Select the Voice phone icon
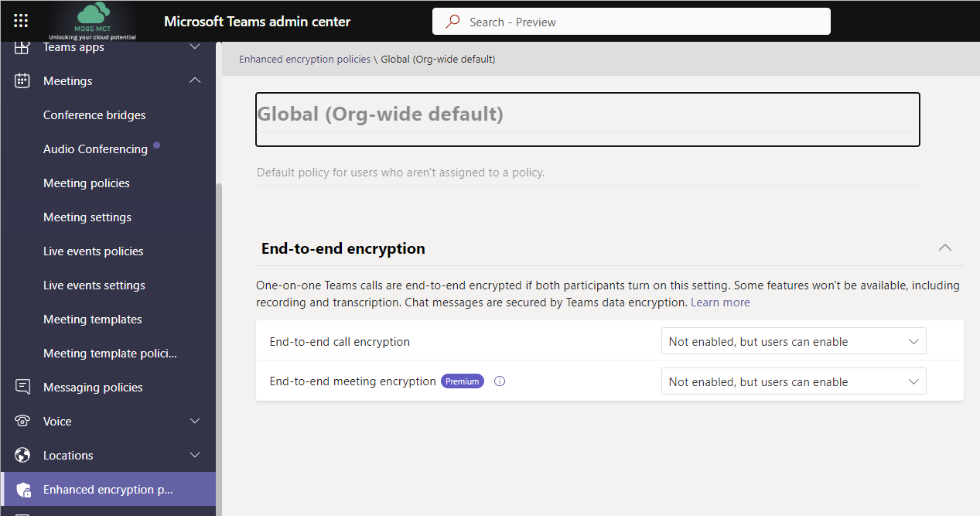 (22, 421)
